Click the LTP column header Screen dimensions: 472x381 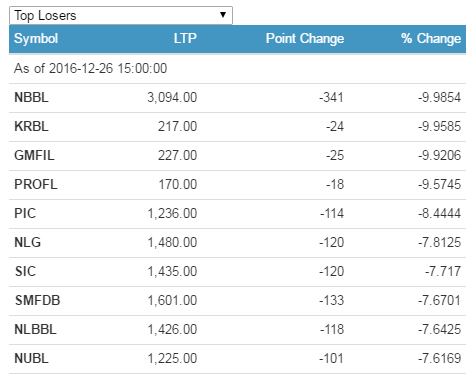pyautogui.click(x=185, y=38)
